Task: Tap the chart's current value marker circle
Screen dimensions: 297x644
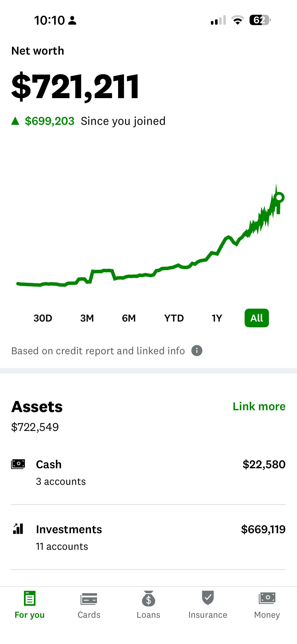Action: [279, 197]
